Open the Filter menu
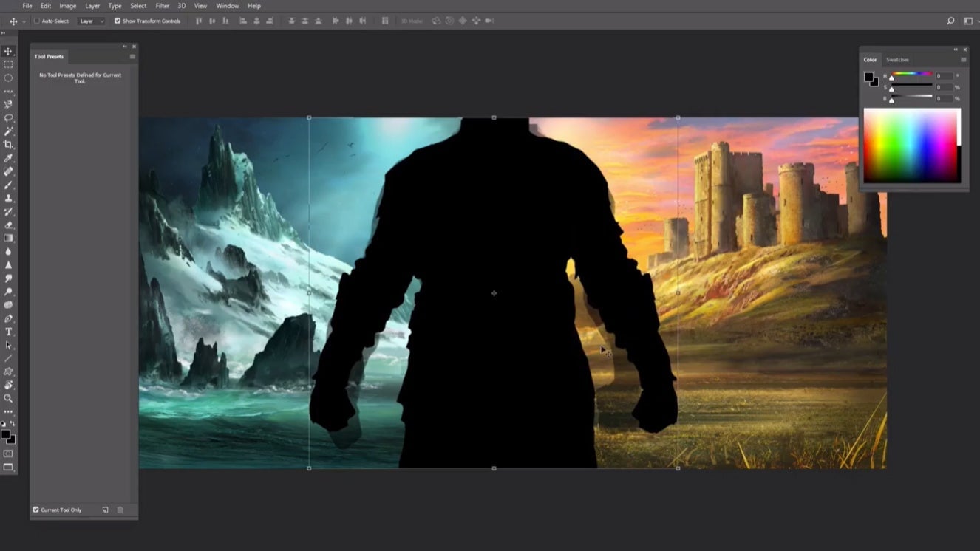The width and height of the screenshot is (980, 551). pyautogui.click(x=162, y=6)
